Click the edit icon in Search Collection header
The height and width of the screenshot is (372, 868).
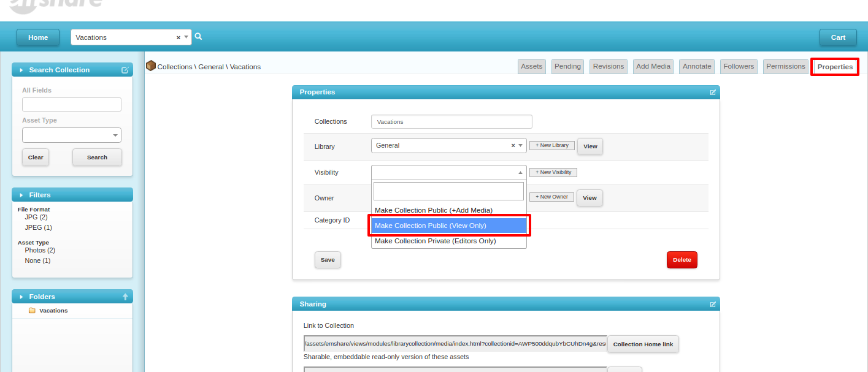pos(125,70)
